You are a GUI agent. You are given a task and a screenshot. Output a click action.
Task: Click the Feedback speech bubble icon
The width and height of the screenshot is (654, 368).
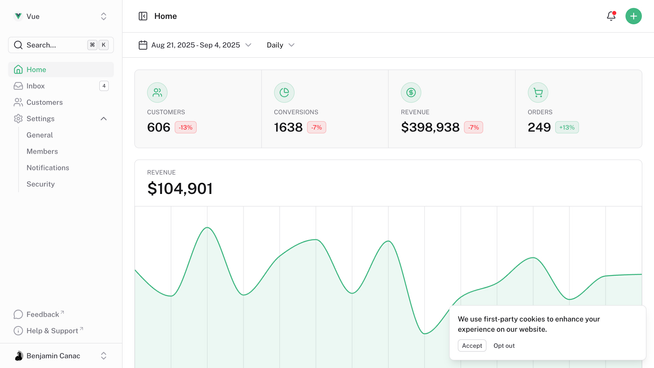[x=18, y=314]
